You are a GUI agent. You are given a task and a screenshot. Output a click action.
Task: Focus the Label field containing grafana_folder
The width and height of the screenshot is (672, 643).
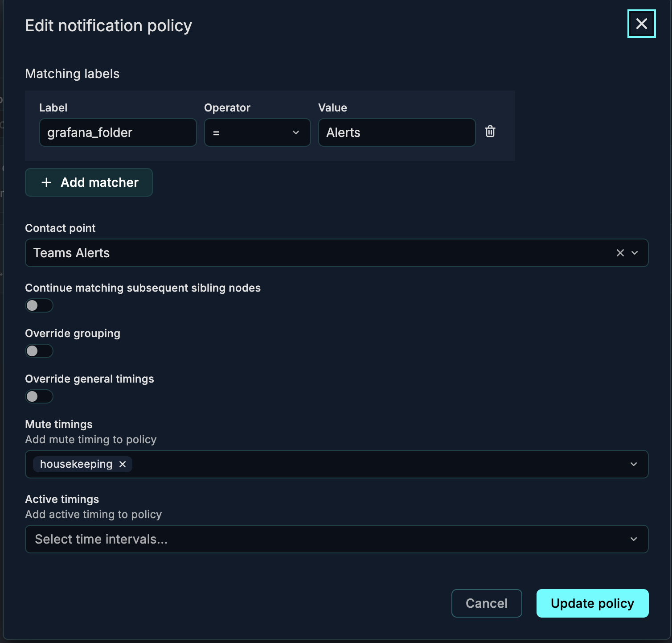118,132
